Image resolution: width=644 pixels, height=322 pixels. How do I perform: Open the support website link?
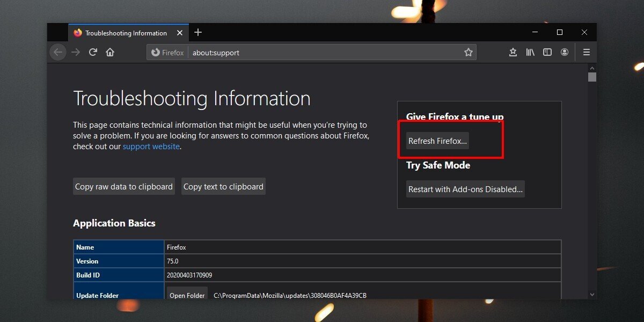151,146
